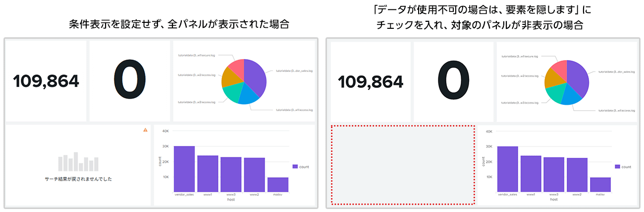Click the mailsv bar in left dashboard chart
The width and height of the screenshot is (644, 212).
(x=278, y=184)
